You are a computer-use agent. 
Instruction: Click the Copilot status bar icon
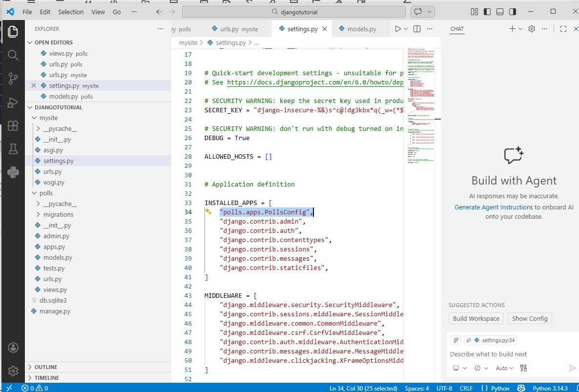pyautogui.click(x=521, y=388)
